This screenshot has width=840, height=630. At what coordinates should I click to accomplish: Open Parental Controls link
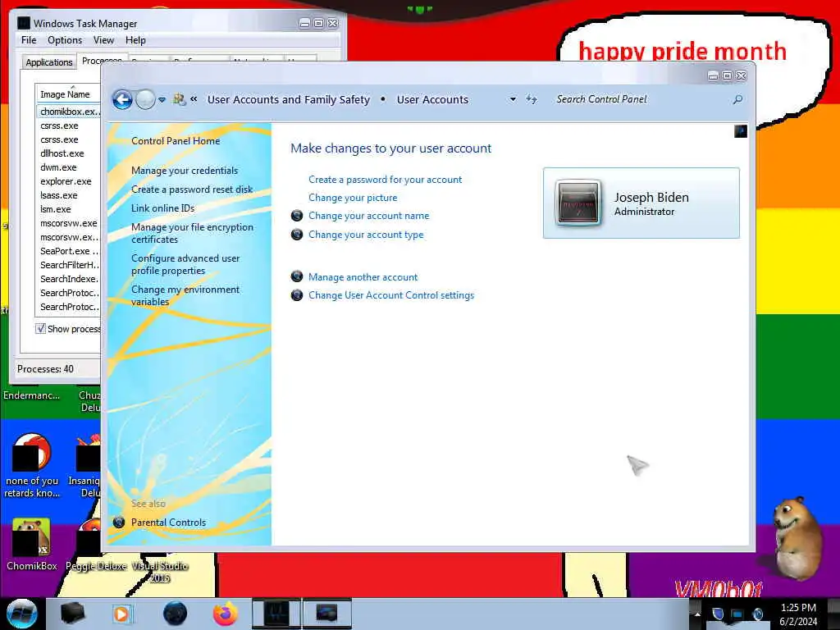[x=168, y=523]
